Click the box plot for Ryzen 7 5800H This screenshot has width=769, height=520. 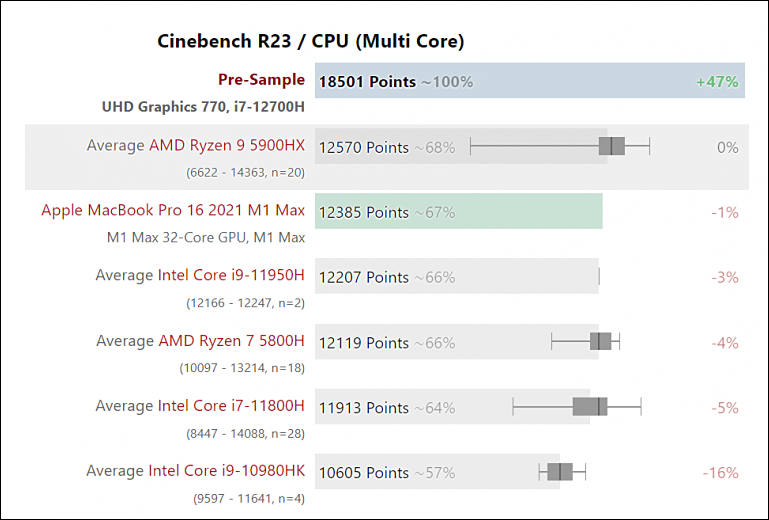coord(586,341)
